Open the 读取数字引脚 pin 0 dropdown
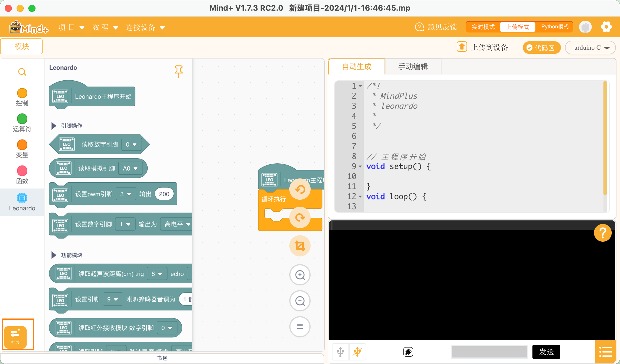Image resolution: width=620 pixels, height=364 pixels. click(131, 144)
